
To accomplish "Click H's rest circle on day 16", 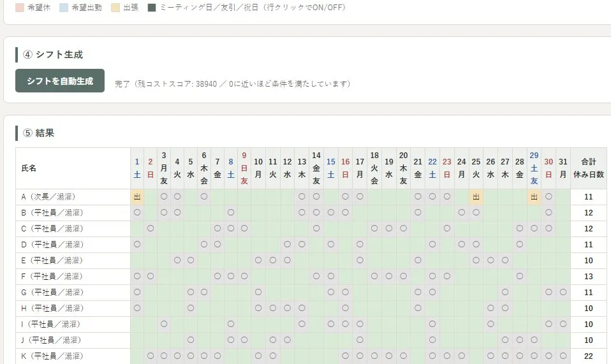I will tap(345, 308).
